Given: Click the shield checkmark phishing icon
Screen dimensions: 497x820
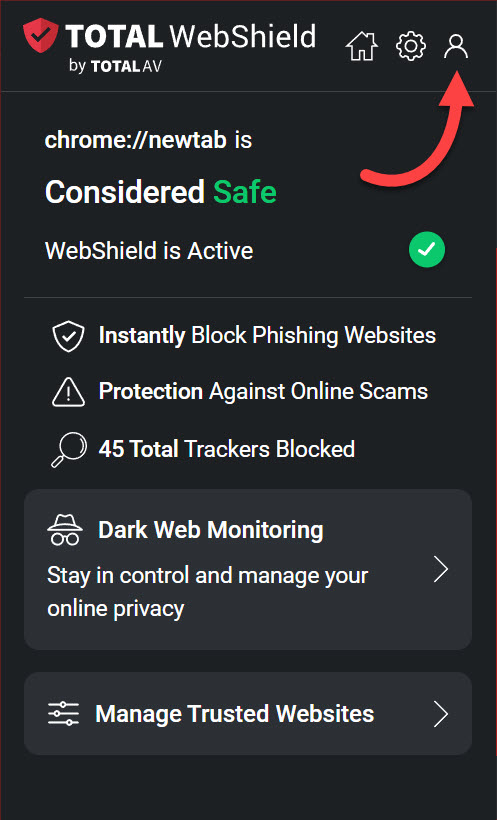Looking at the screenshot, I should click(69, 336).
